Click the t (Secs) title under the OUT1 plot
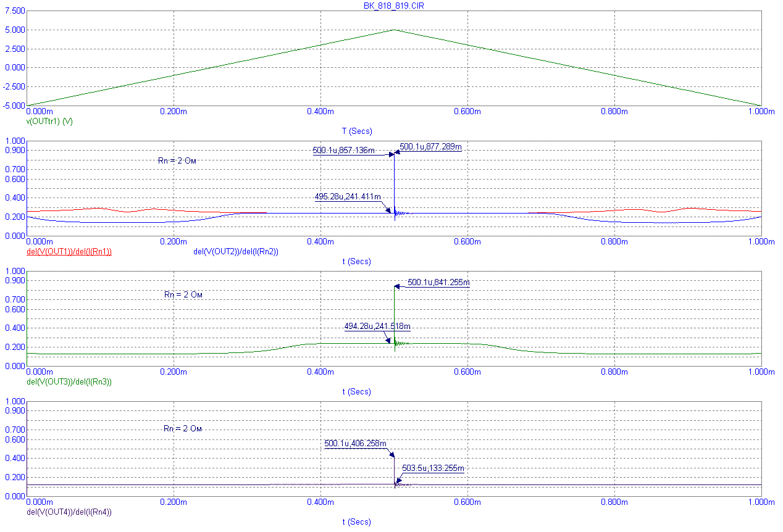The image size is (783, 532). tap(357, 262)
